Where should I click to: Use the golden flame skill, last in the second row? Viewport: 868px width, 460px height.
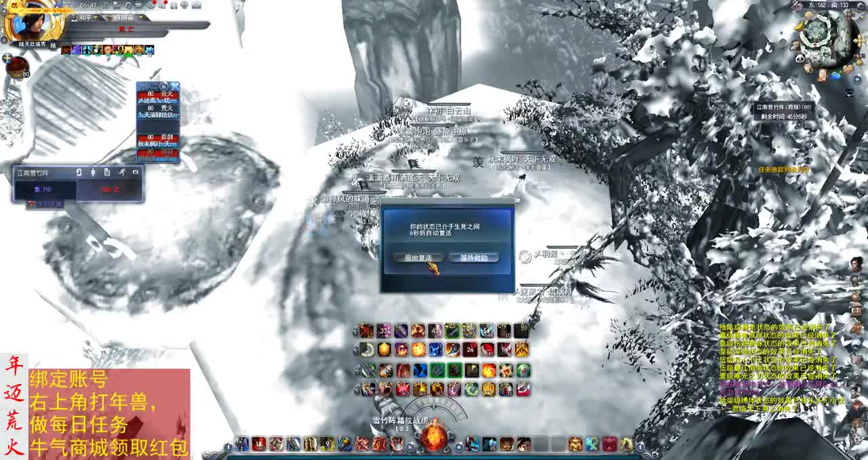click(x=521, y=349)
